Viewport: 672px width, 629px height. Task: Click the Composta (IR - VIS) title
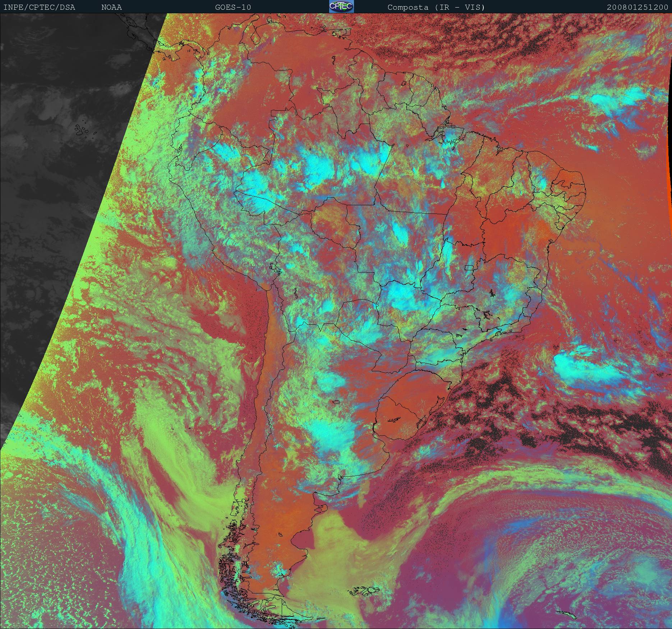tap(436, 7)
